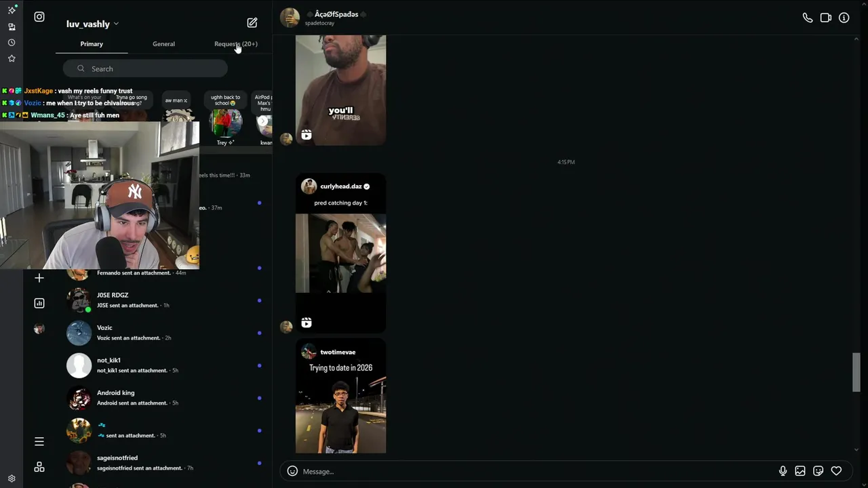The image size is (868, 488).
Task: Choose a sticker or GIF icon
Action: 818,471
